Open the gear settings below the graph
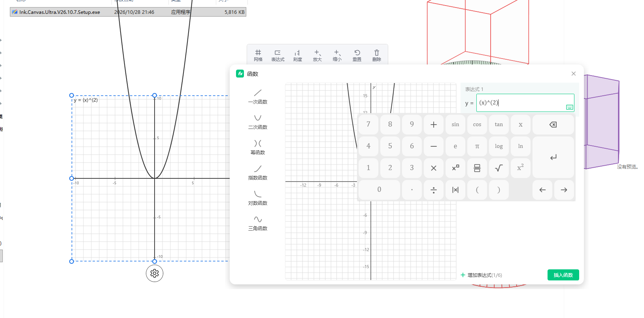The width and height of the screenshot is (644, 318). [155, 273]
